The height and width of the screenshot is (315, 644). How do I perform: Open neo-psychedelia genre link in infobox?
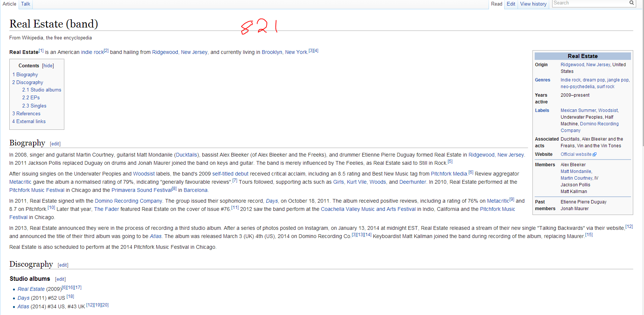[x=577, y=87]
